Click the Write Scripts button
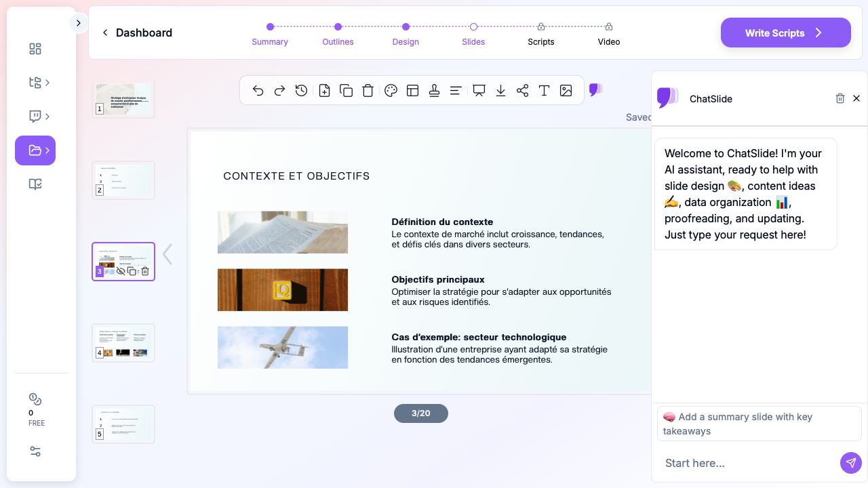The image size is (868, 488). pos(785,33)
